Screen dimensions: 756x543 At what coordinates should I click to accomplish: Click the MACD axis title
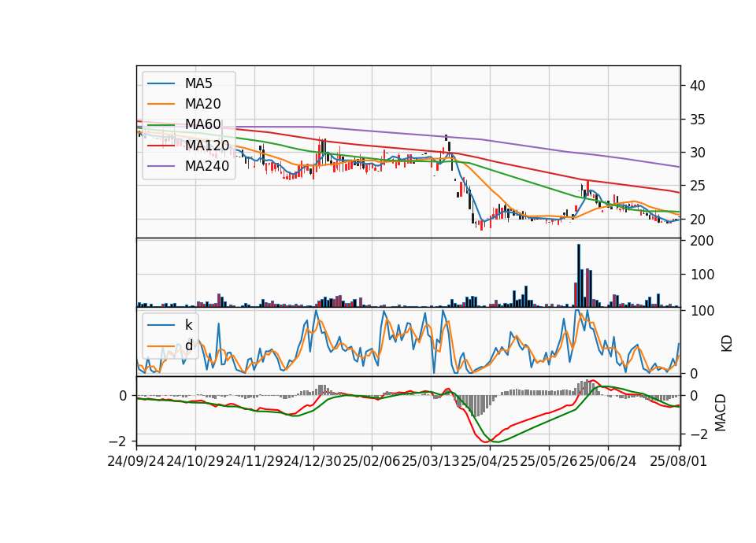721,412
